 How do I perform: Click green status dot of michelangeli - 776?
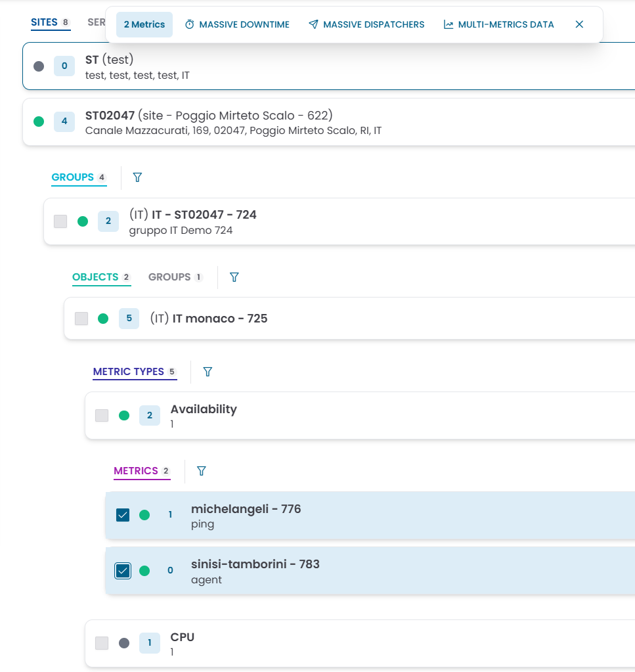[x=144, y=515]
